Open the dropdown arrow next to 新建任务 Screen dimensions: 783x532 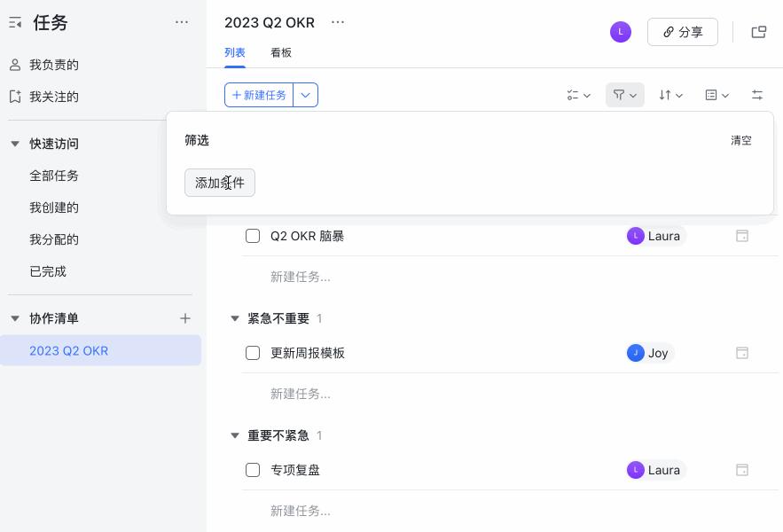coord(305,95)
